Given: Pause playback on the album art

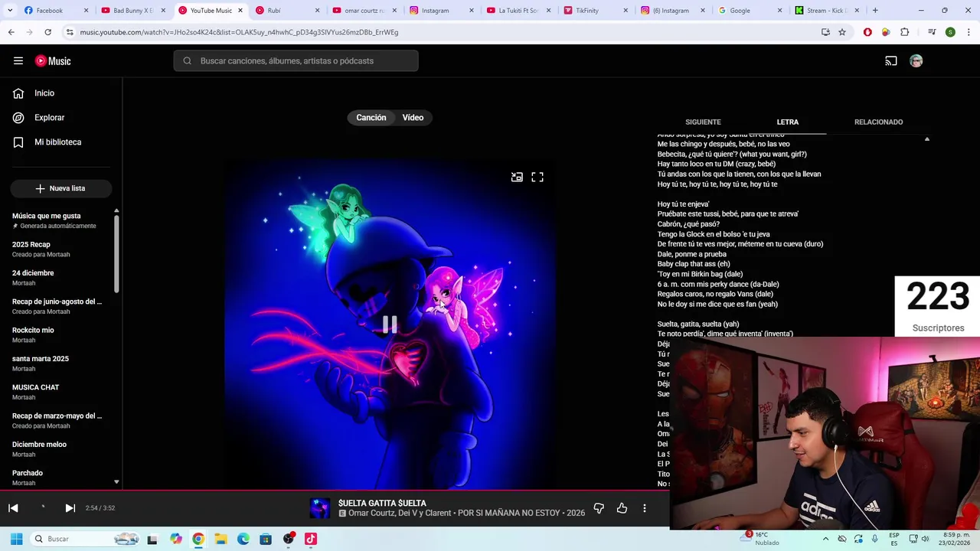Looking at the screenshot, I should [390, 325].
